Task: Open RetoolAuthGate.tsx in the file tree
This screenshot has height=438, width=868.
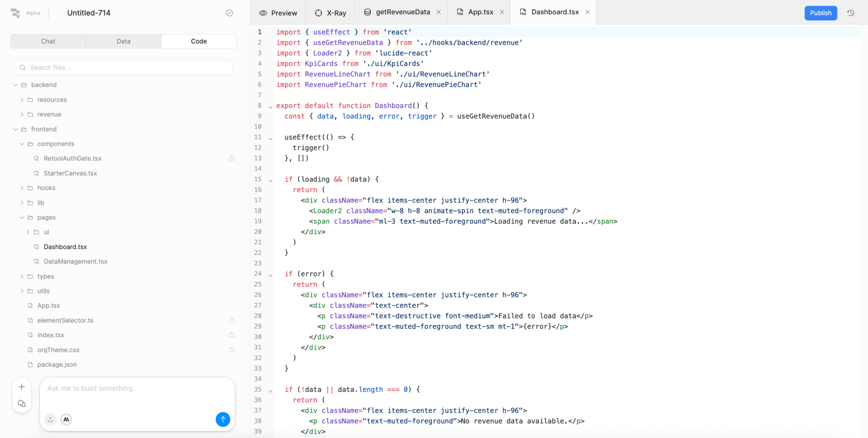Action: (72, 158)
